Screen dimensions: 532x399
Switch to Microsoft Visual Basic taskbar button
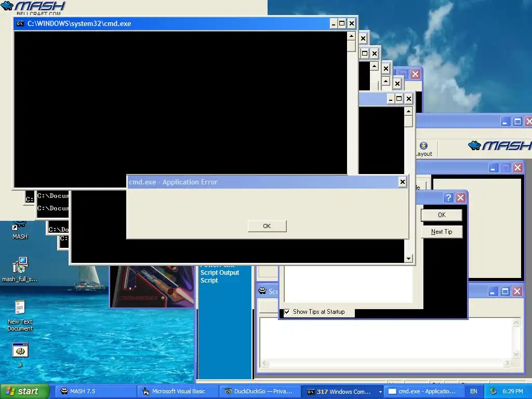coord(178,391)
